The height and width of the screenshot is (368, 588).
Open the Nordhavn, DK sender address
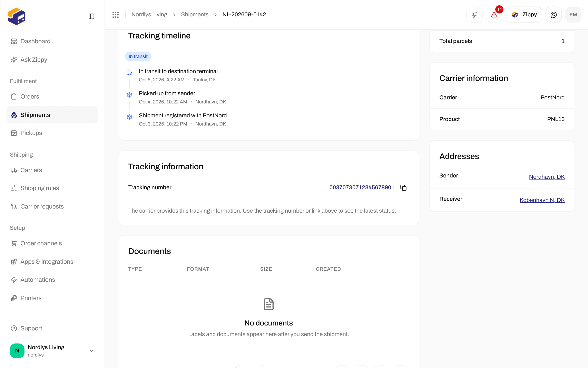[x=547, y=177]
